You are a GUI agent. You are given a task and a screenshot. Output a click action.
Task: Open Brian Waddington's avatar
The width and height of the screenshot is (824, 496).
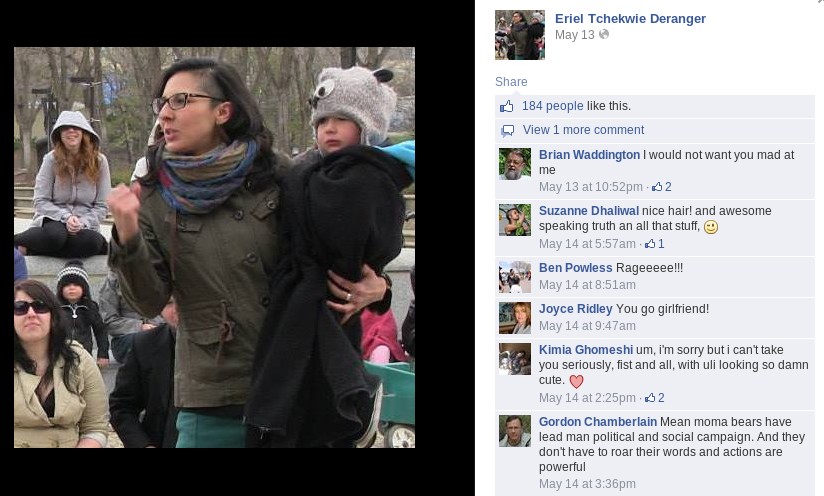[x=514, y=164]
